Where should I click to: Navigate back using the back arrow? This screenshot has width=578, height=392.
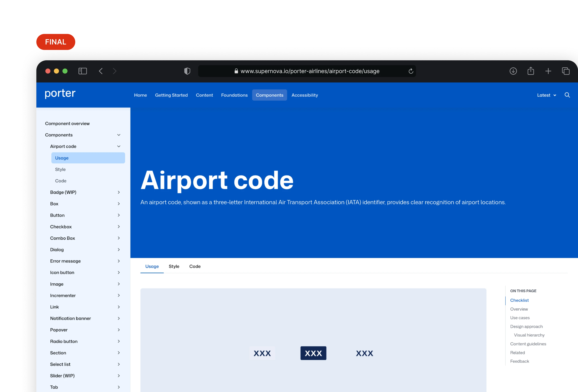(x=101, y=71)
